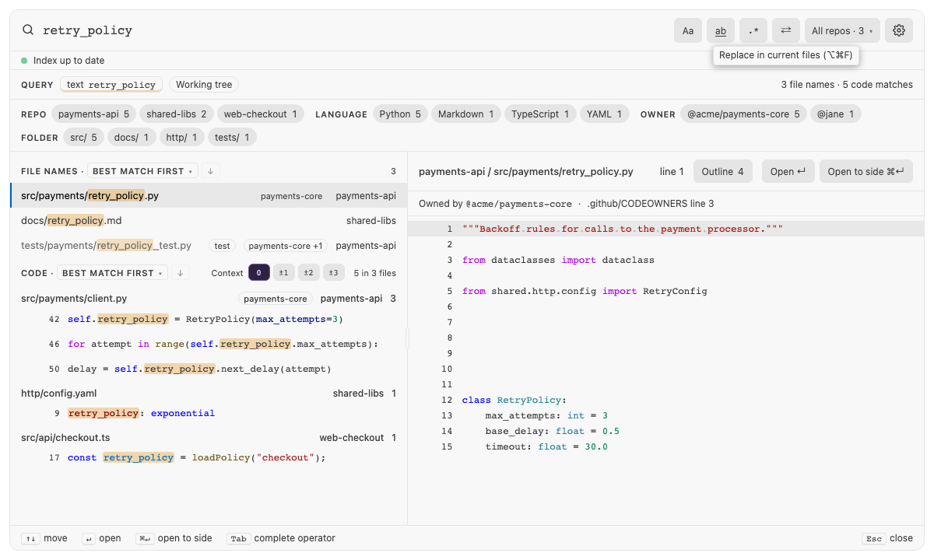Filter by payments-api repo

tap(93, 114)
